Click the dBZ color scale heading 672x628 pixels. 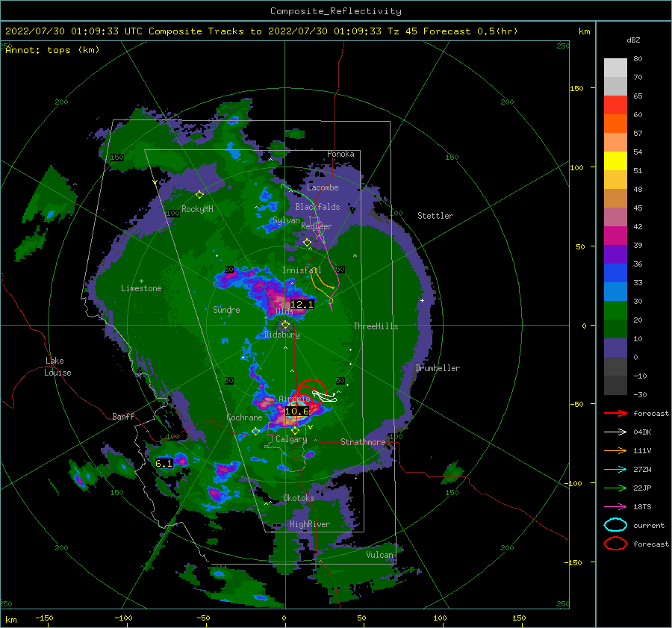pyautogui.click(x=633, y=40)
